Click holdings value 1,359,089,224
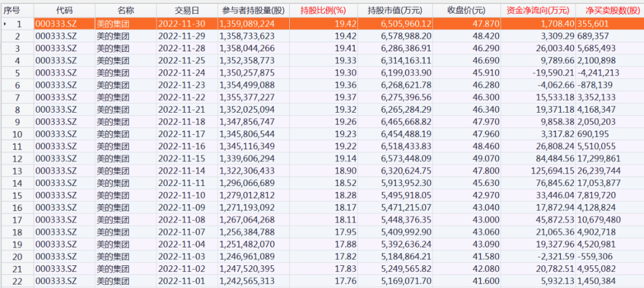This screenshot has height=288, width=644. point(247,24)
